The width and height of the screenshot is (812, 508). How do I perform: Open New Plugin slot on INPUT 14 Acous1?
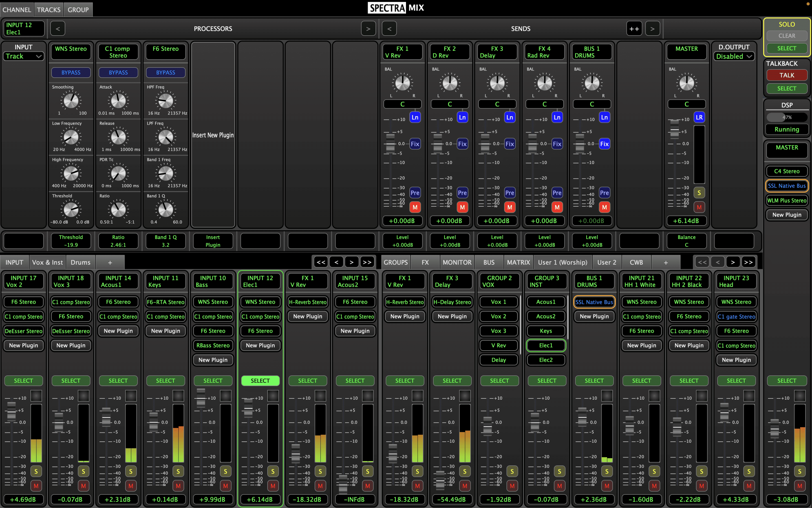118,330
